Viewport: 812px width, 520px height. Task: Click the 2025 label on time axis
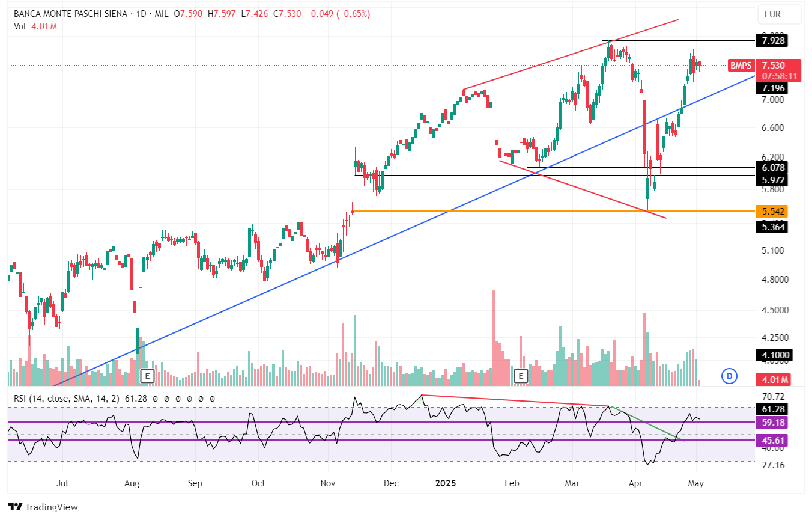[x=446, y=483]
